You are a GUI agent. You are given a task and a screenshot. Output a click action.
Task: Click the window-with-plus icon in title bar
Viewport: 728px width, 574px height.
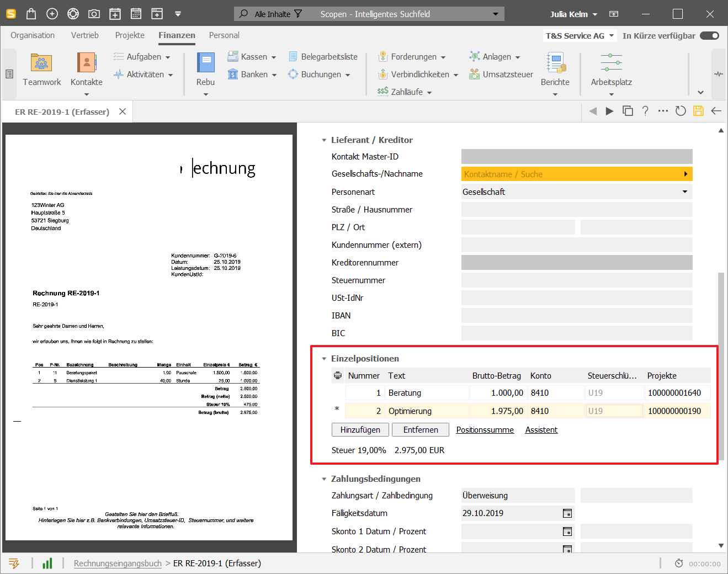click(x=157, y=14)
